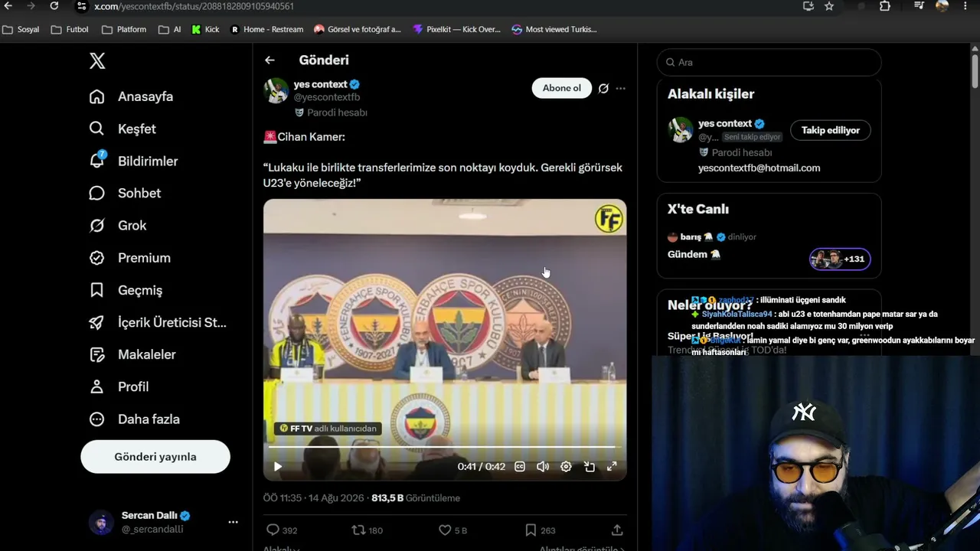Open the Home - Restream bookmark
This screenshot has width=980, height=551.
(266, 29)
